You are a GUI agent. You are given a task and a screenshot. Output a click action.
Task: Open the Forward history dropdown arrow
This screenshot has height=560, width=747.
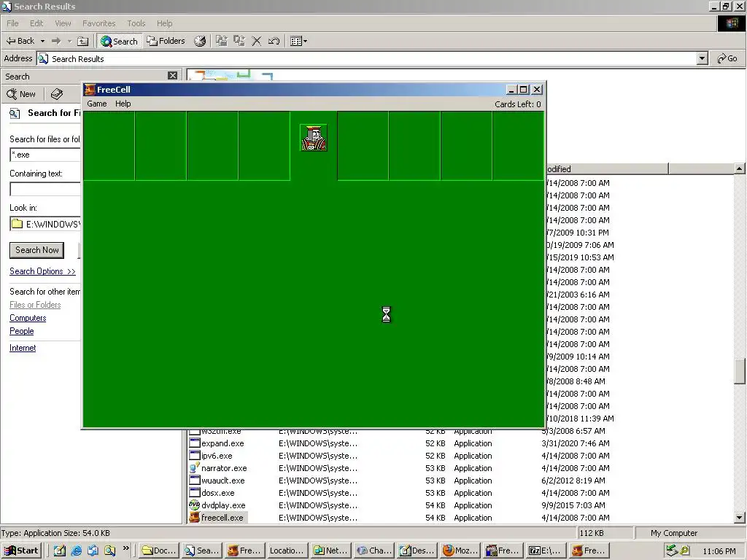click(69, 41)
